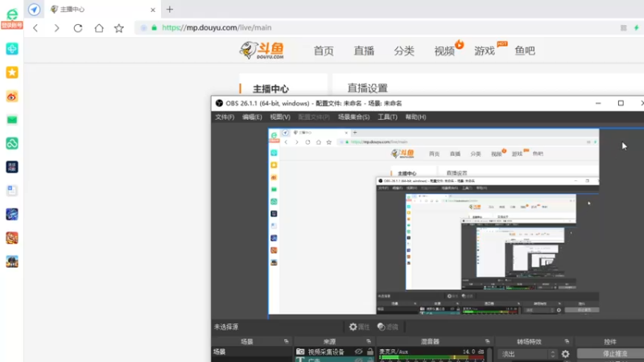This screenshot has width=644, height=362.
Task: Open Douyu 游戏 nav link
Action: (x=485, y=51)
